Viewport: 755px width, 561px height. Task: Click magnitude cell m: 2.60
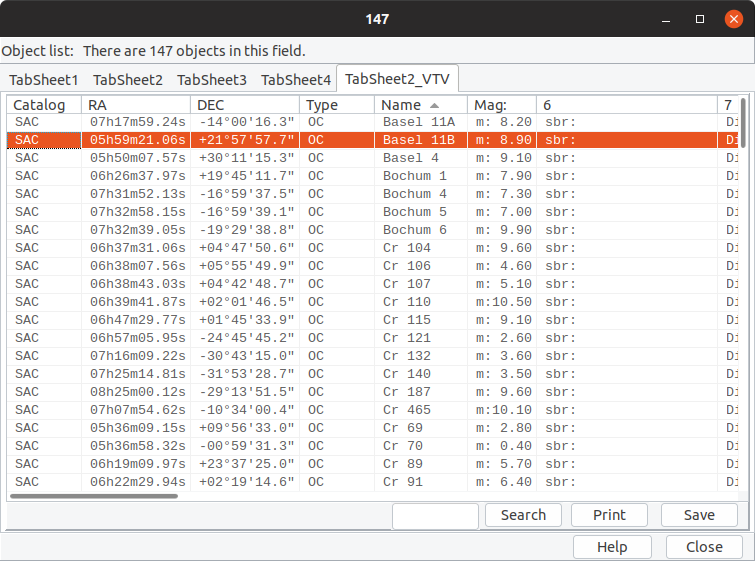pos(504,338)
